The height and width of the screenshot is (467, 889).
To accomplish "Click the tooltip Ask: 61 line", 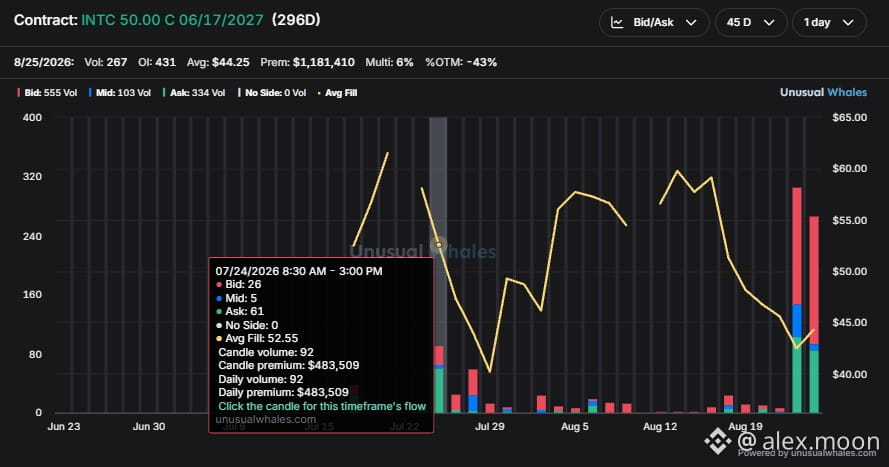I will [240, 311].
